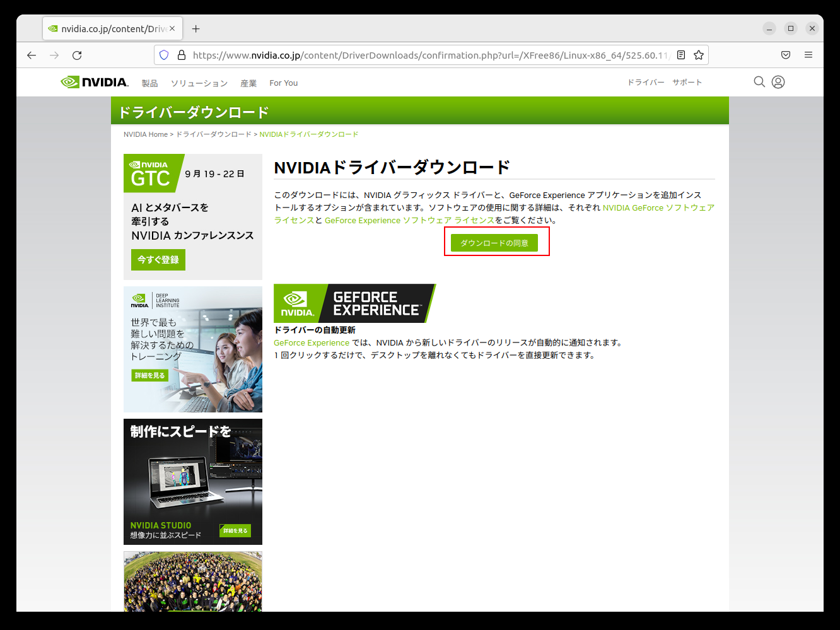Toggle reader view icon in address bar
Image resolution: width=840 pixels, height=630 pixels.
tap(681, 55)
